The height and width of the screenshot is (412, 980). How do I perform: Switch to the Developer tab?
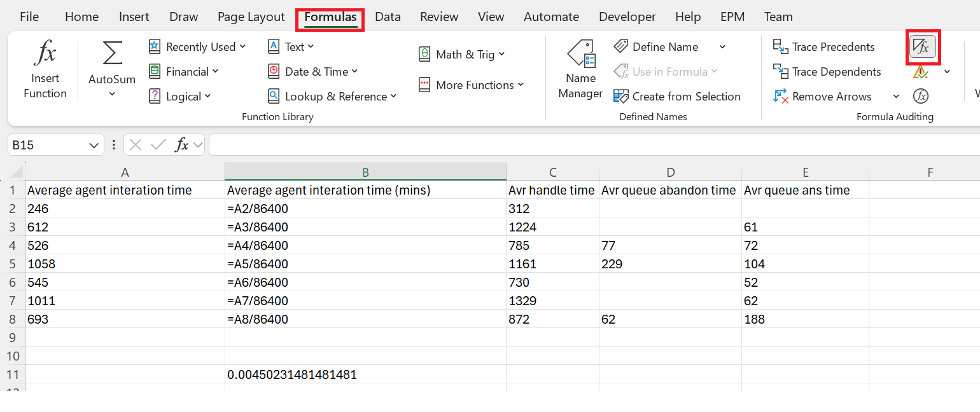[x=627, y=17]
